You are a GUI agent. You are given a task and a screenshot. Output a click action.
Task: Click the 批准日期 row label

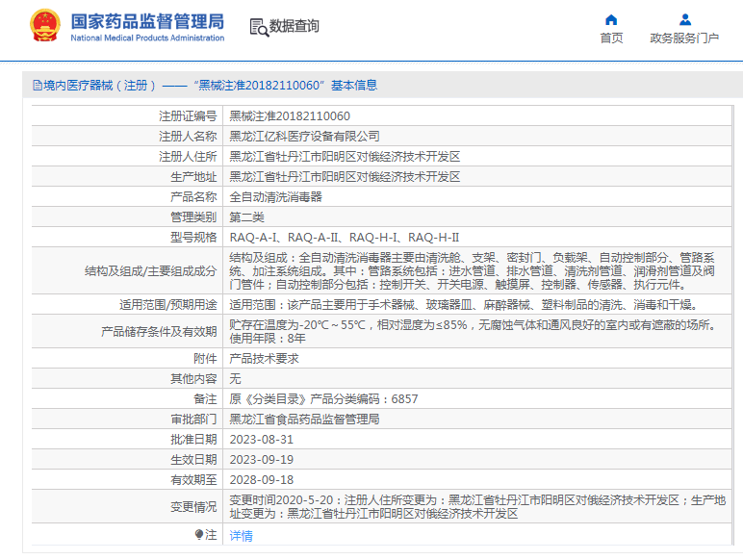[x=193, y=440]
